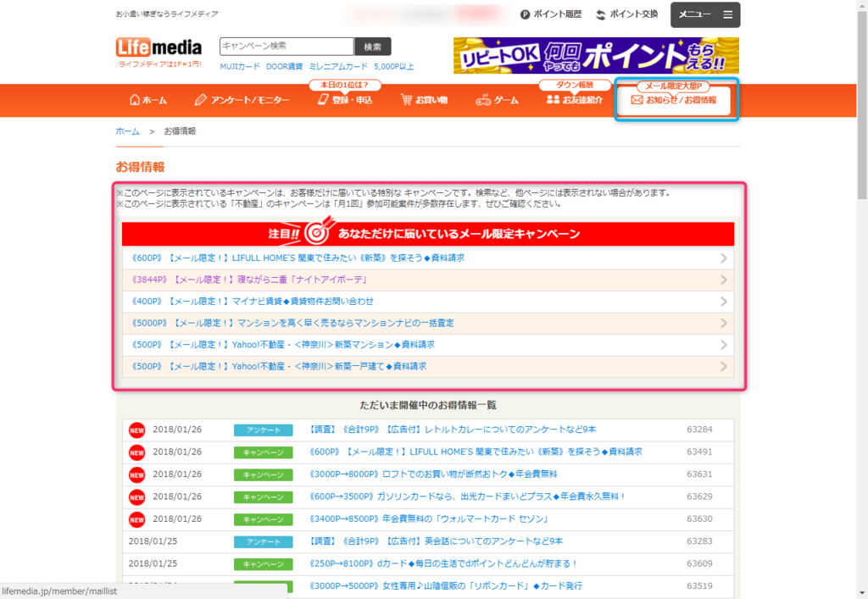868x599 pixels.
Task: Click the DOOR賃貸 suggested search link
Action: pos(284,66)
